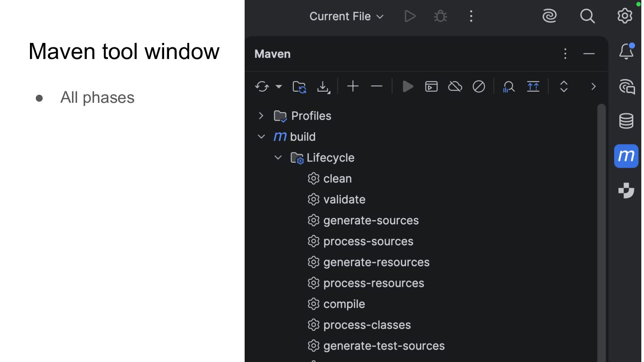
Task: Click Generate Sources and Update Folders icon
Action: coord(299,86)
